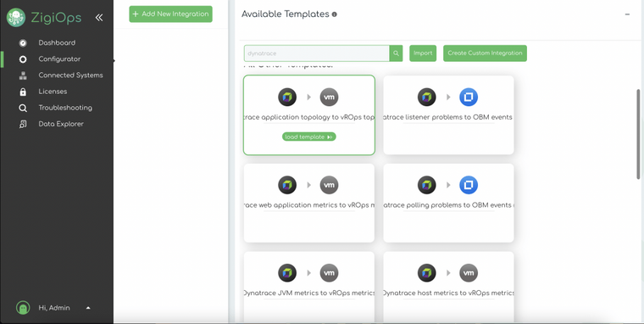Open the Dashboard menu item
This screenshot has height=324, width=644.
[x=57, y=42]
